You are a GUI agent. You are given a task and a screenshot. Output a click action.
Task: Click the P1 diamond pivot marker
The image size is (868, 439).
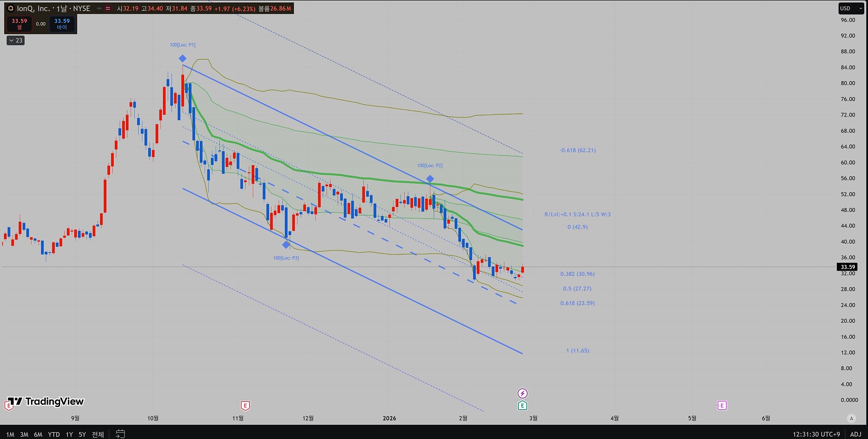(182, 58)
